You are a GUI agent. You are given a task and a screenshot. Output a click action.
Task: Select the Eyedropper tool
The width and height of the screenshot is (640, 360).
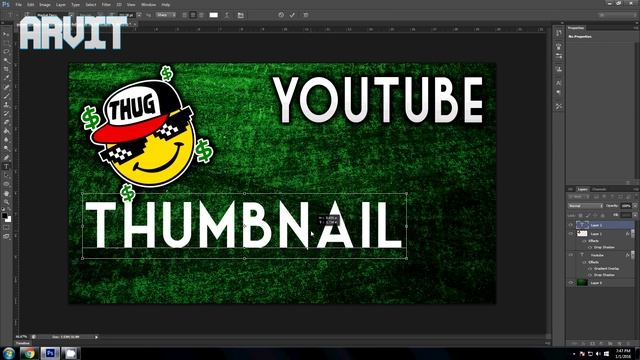(6, 78)
